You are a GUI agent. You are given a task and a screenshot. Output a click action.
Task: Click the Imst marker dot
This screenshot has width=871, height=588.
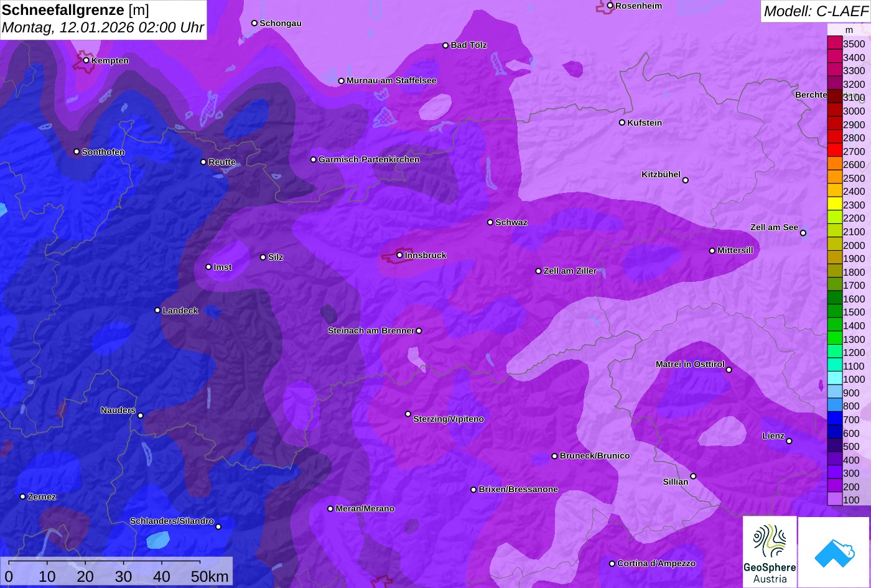coord(208,267)
